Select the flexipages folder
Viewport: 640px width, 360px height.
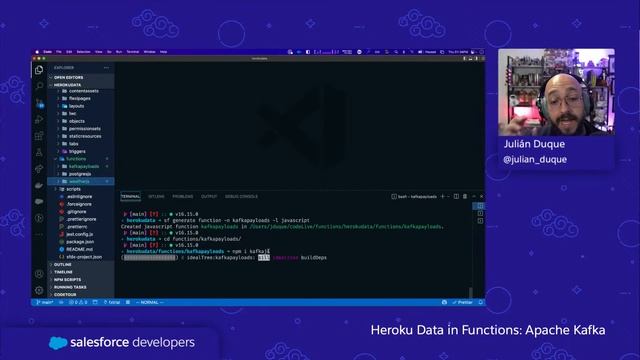[81, 98]
